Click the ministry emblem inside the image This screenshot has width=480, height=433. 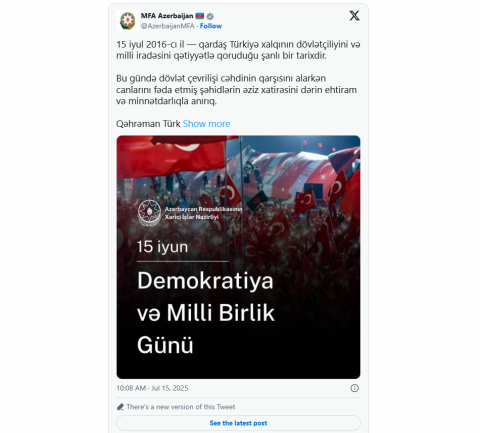(149, 213)
